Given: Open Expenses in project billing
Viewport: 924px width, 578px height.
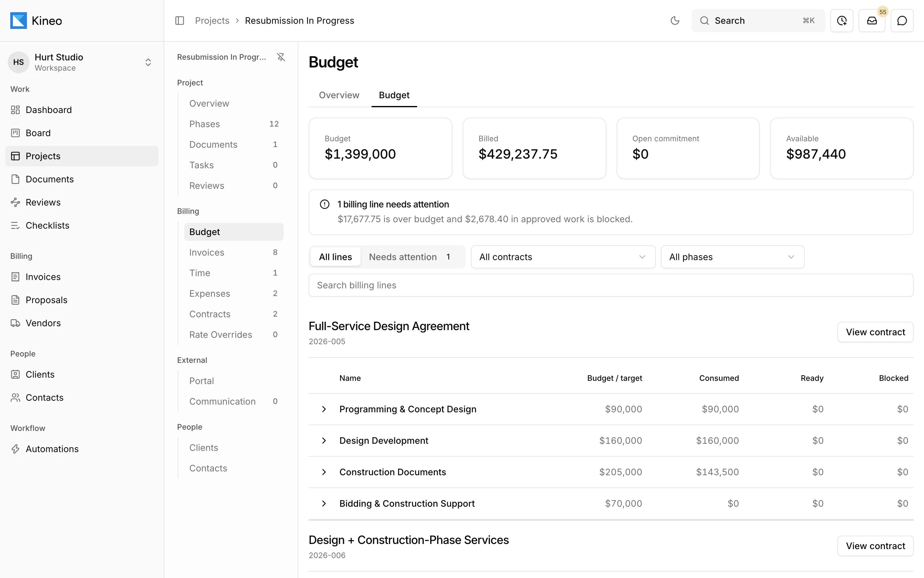Looking at the screenshot, I should pos(234,293).
